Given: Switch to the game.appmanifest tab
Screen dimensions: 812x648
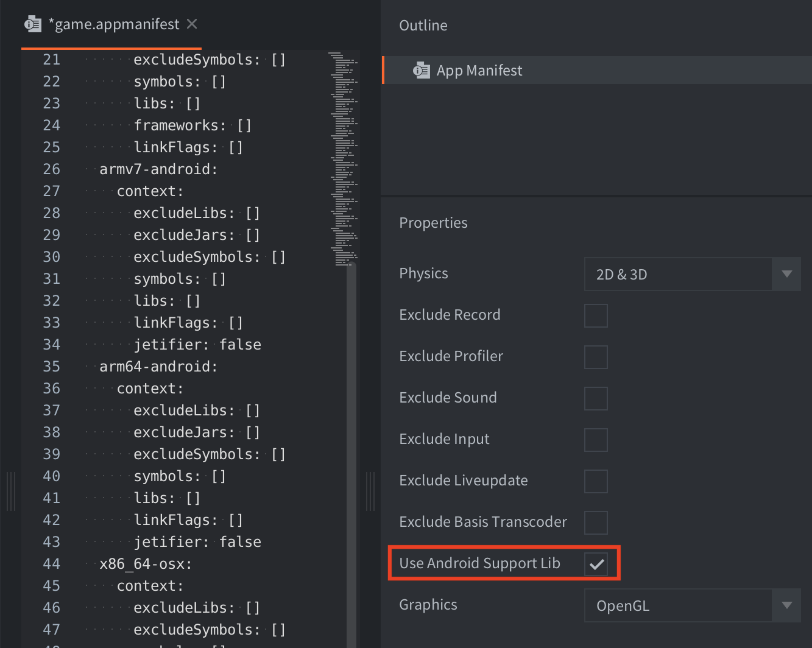Looking at the screenshot, I should tap(113, 24).
